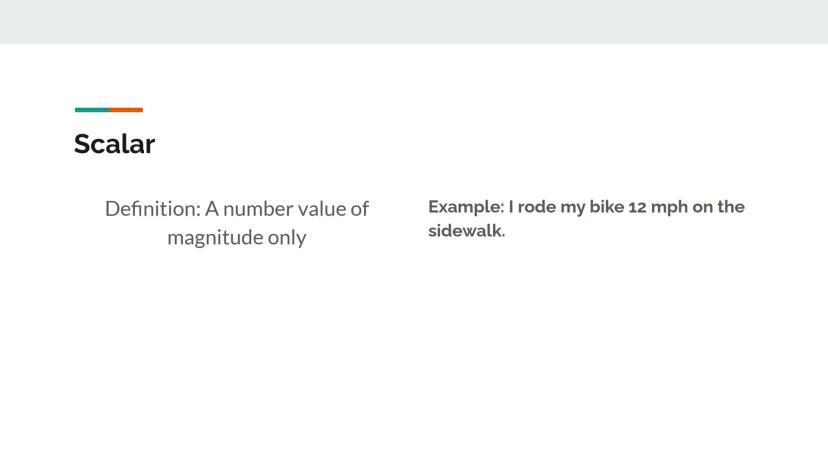Click the word "only" ending the definition
Image resolution: width=828 pixels, height=466 pixels.
pyautogui.click(x=286, y=238)
